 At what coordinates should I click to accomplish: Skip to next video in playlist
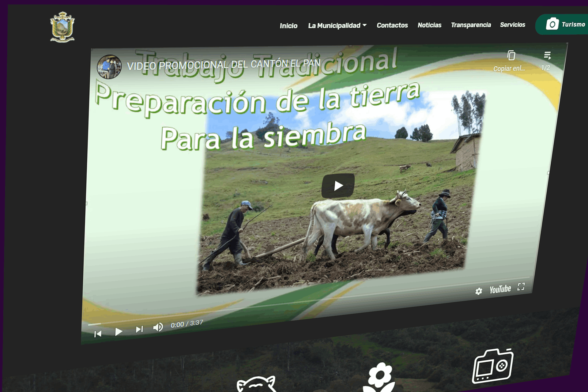coord(139,329)
